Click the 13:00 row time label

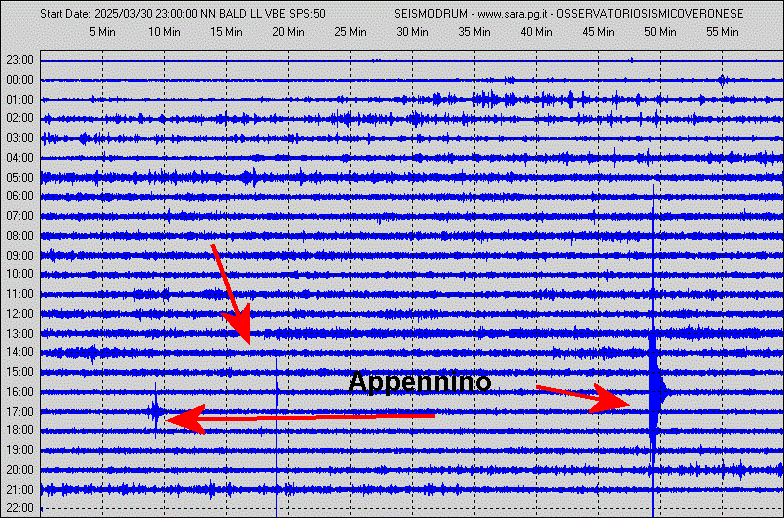coord(20,334)
